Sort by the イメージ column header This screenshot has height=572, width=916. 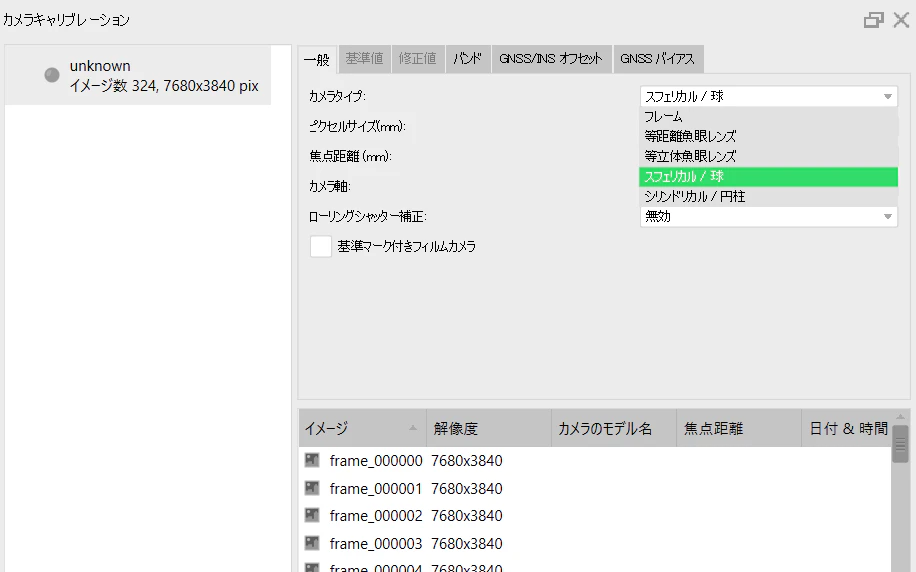[x=362, y=428]
